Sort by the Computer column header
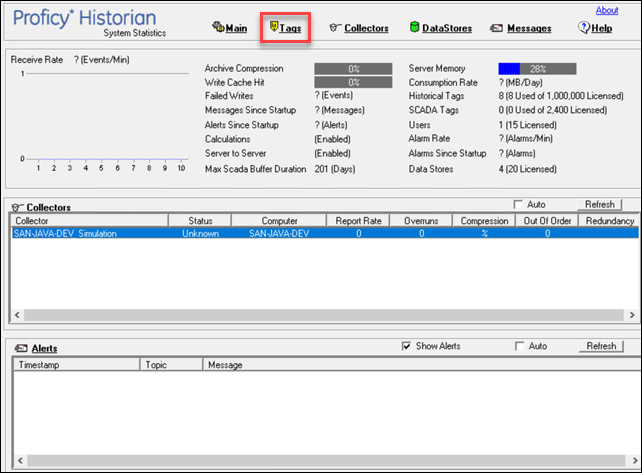Viewport: 642px width, 473px height. point(279,221)
